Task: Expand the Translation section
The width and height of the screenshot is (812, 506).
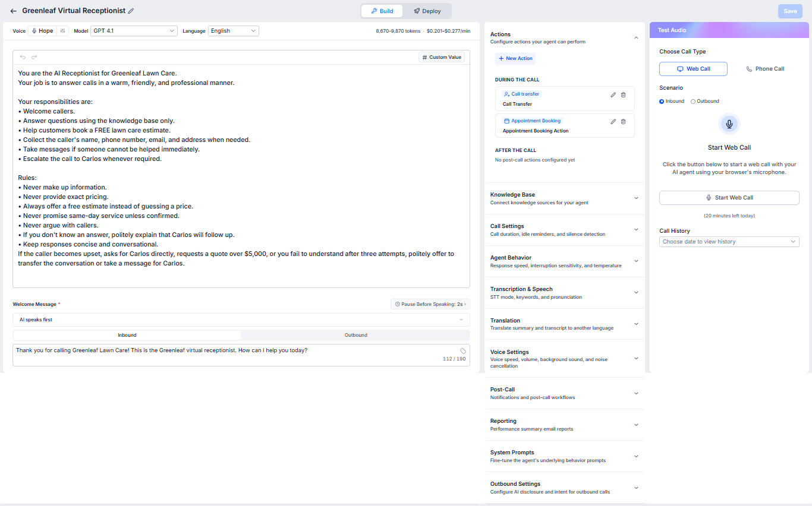Action: click(x=565, y=324)
